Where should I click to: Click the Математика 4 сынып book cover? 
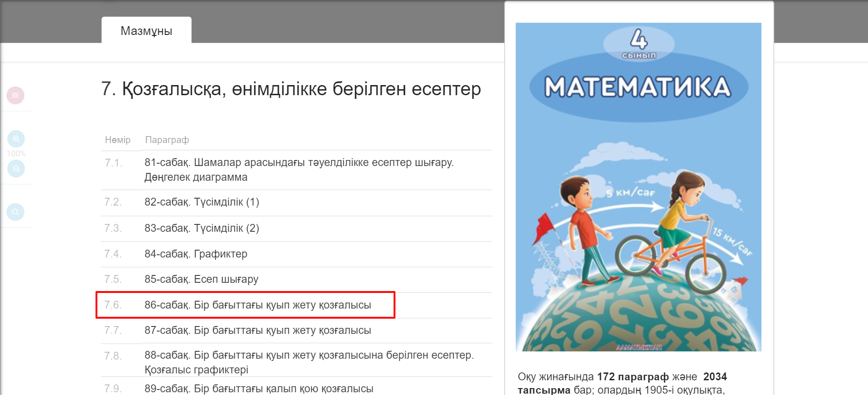[x=638, y=187]
